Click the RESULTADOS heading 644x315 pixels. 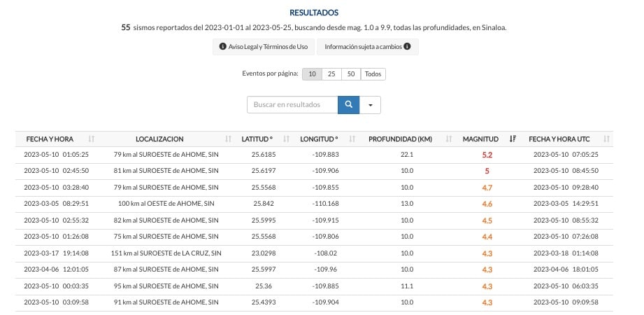314,13
